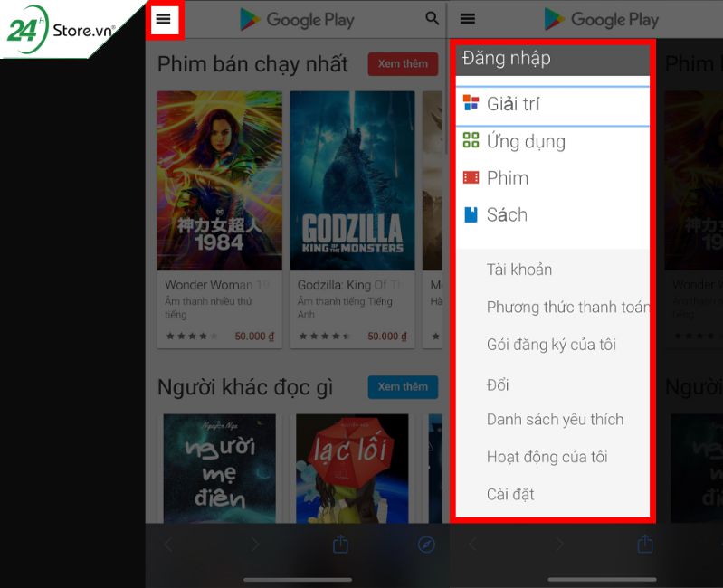Image resolution: width=723 pixels, height=588 pixels.
Task: Tap back arrow in left Safari toolbar
Action: point(168,545)
